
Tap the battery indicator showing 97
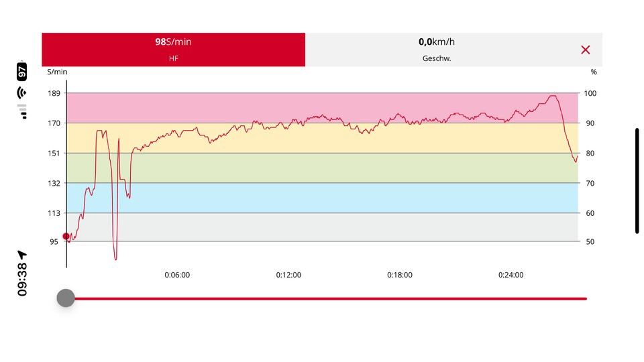(22, 70)
